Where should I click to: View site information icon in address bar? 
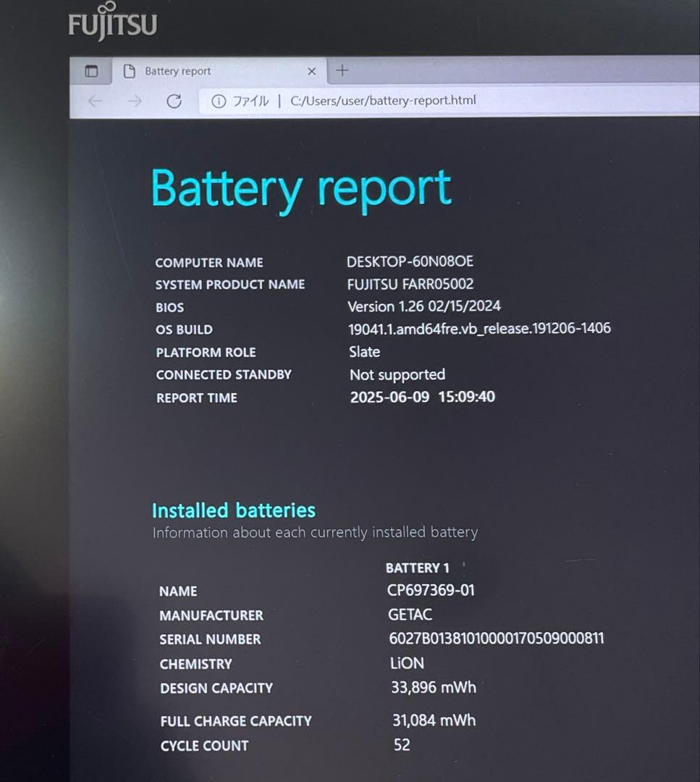tap(219, 101)
